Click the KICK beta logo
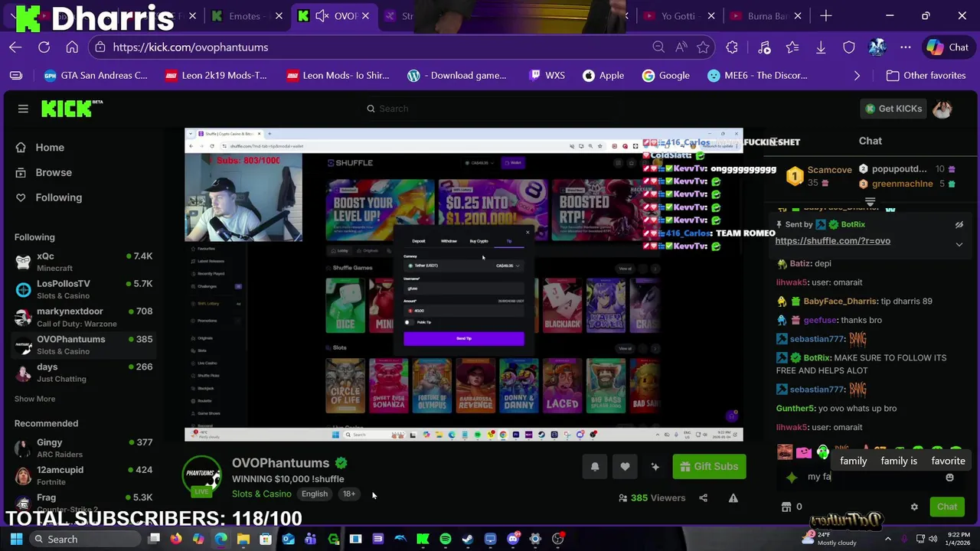 click(x=72, y=109)
